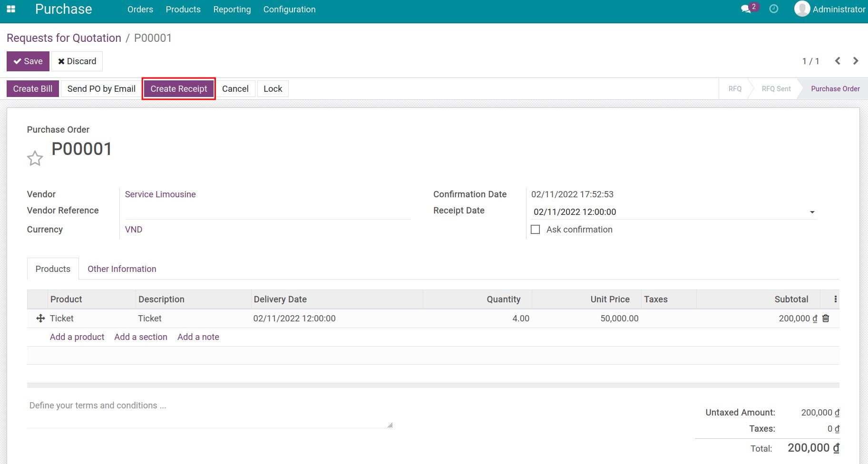The height and width of the screenshot is (464, 868).
Task: Enable the Ask confirmation checkbox
Action: (x=536, y=230)
